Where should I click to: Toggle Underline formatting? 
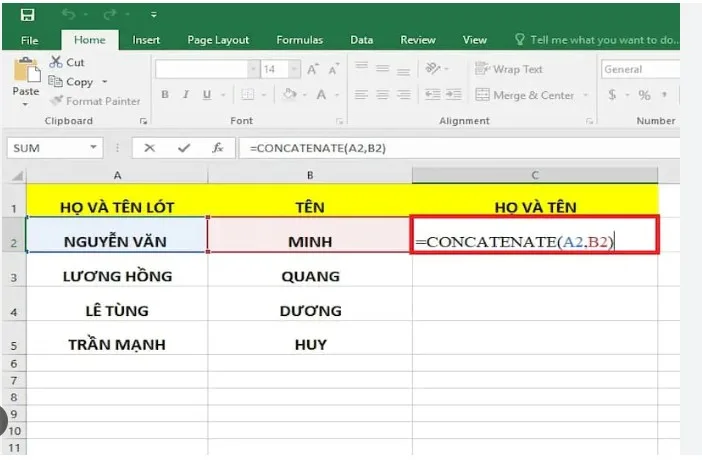(207, 95)
